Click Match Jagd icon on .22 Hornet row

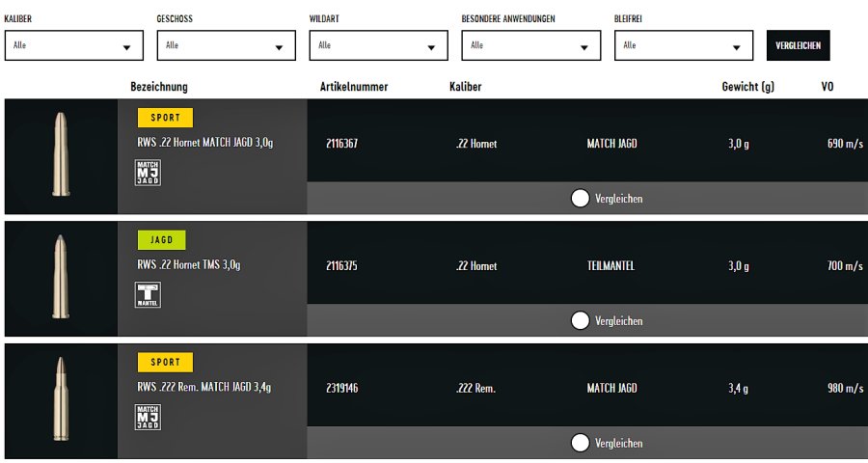(x=148, y=173)
